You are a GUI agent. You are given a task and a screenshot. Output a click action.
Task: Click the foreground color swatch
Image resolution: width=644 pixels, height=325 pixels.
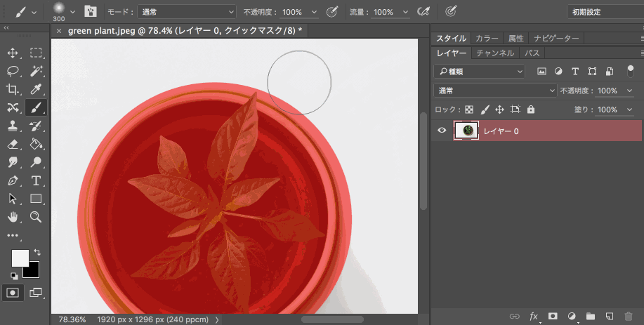(20, 258)
